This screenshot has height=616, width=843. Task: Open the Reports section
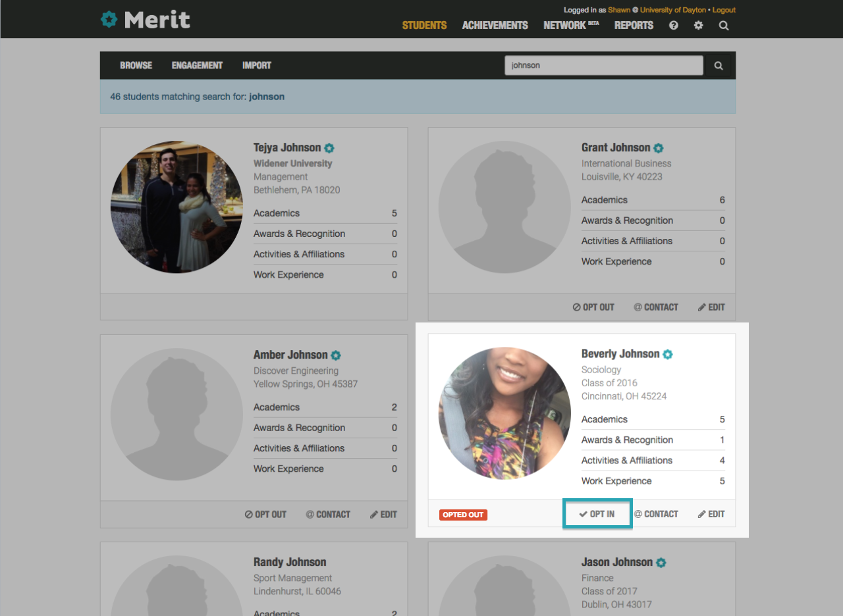tap(634, 26)
